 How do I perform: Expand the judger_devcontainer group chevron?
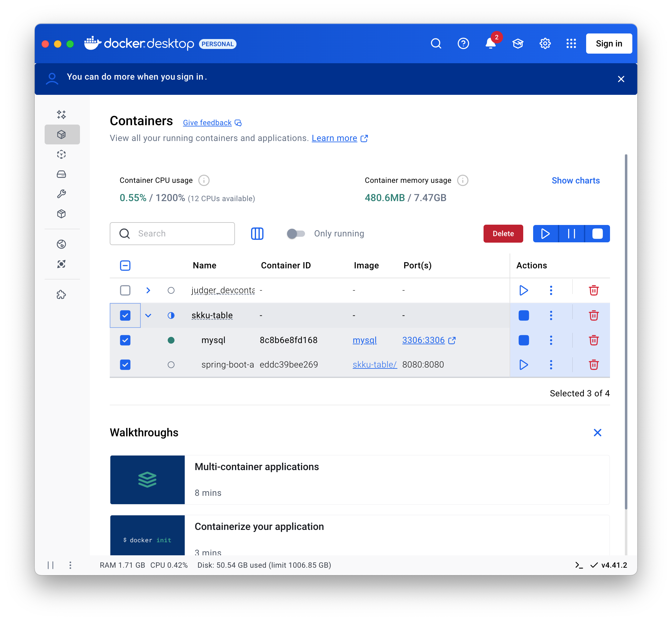click(x=148, y=290)
